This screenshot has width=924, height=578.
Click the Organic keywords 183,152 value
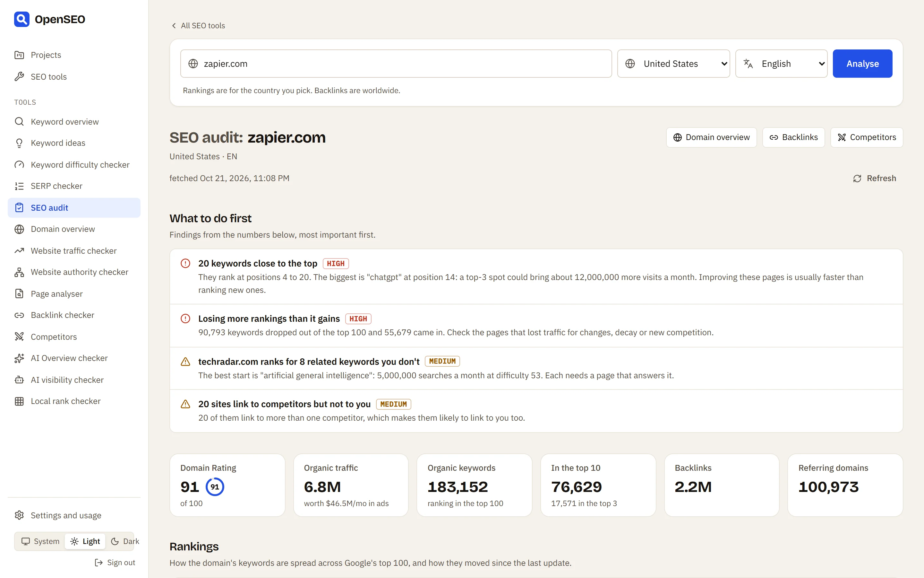tap(458, 486)
